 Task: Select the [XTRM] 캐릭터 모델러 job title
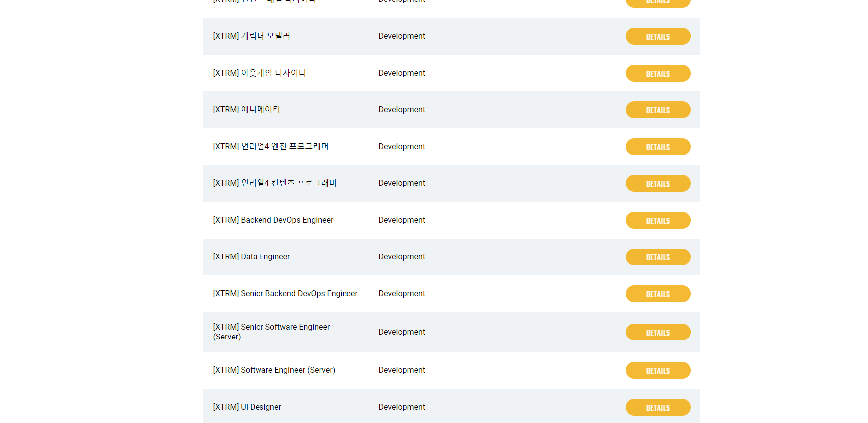(252, 36)
